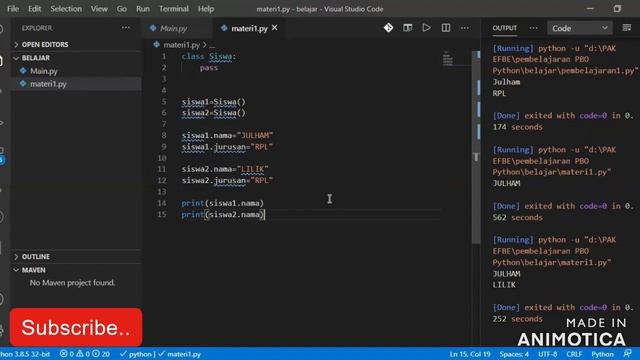Open editor More Actions ellipsis
640x360 pixels.
pyautogui.click(x=464, y=28)
